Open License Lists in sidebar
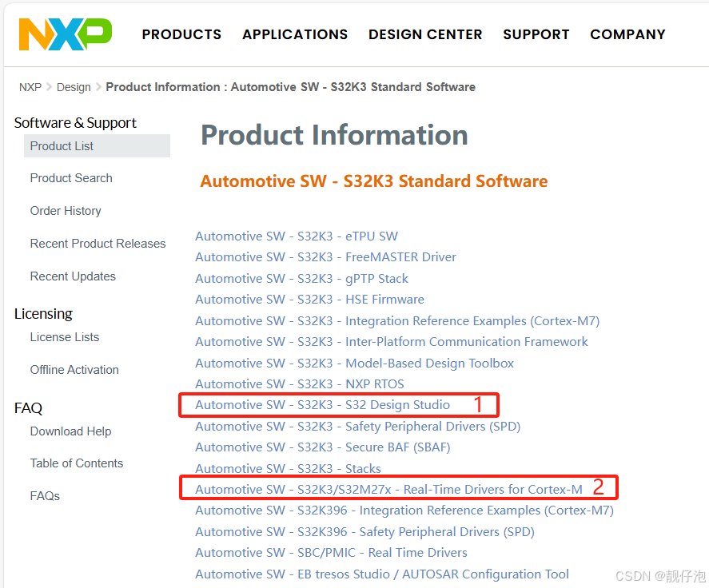709x588 pixels. point(64,337)
